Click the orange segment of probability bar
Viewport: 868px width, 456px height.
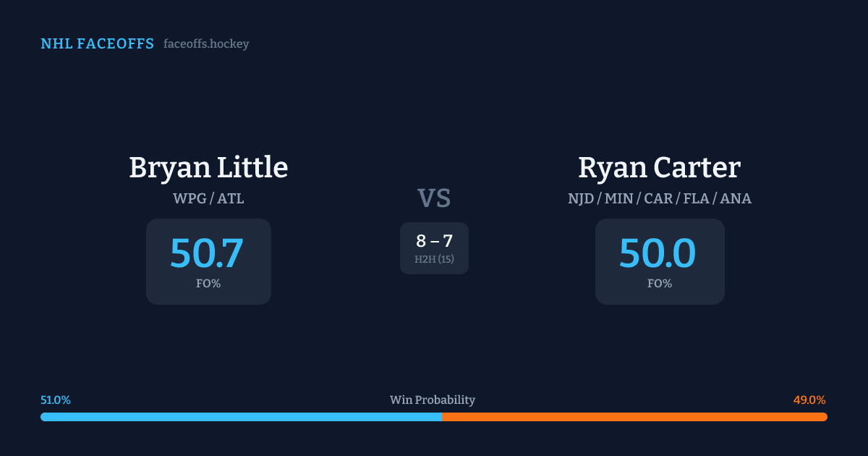[634, 417]
